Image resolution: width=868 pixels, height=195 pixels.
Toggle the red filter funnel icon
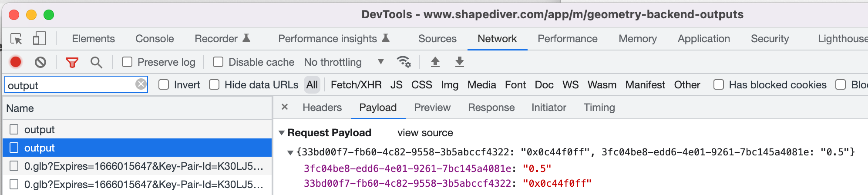coord(72,62)
